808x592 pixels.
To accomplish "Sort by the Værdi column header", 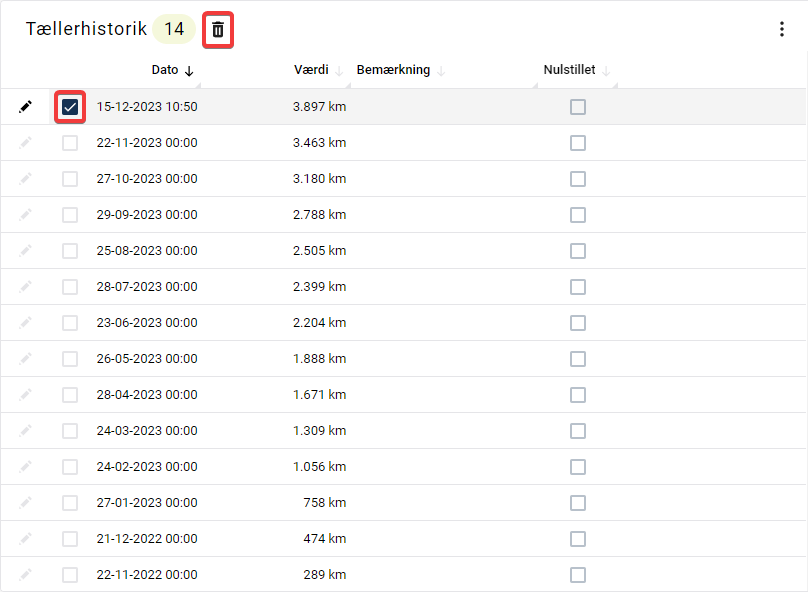I will point(311,70).
